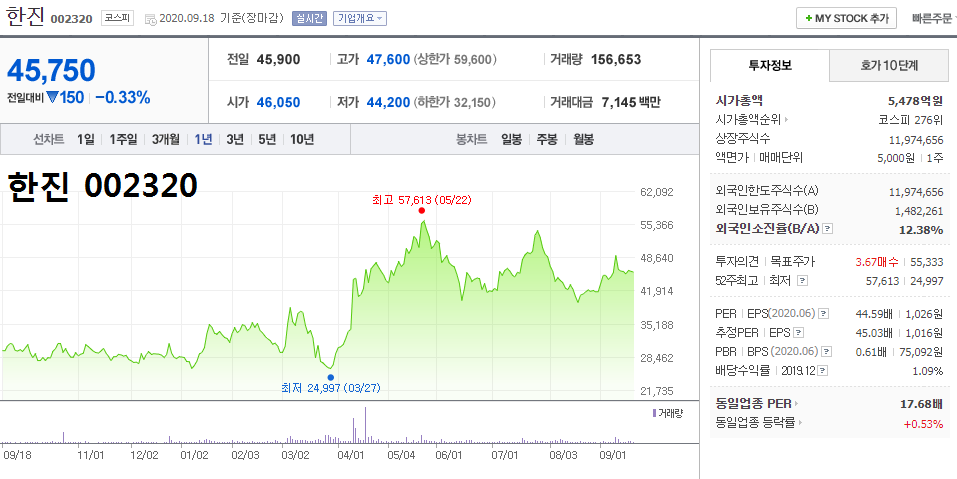The image size is (957, 479).
Task: Select the 10년 line chart range
Action: coord(302,139)
